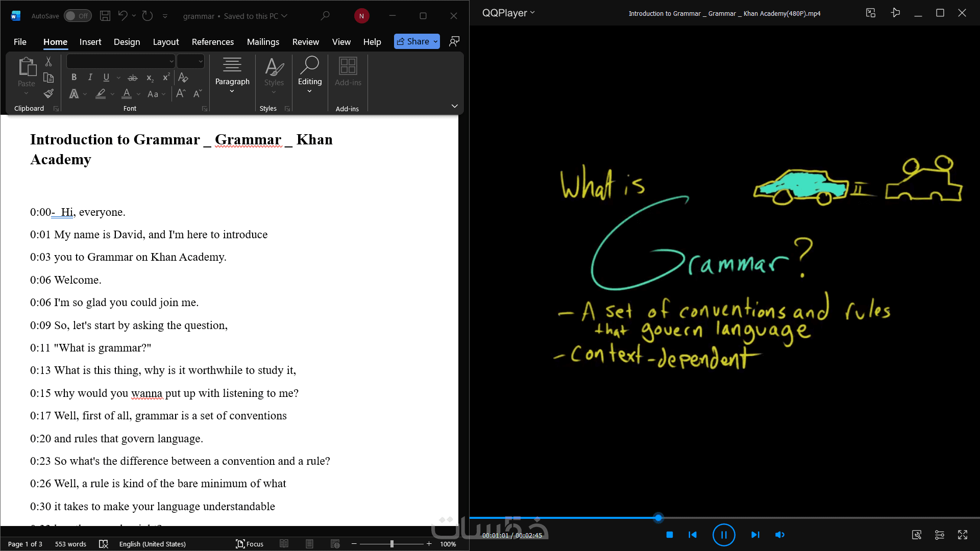This screenshot has height=551, width=980.
Task: Open the comments pane icon
Action: 454,41
